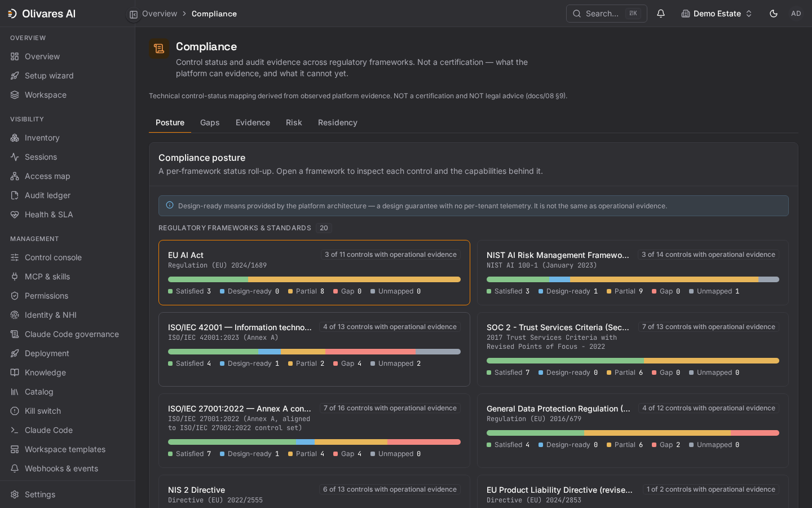This screenshot has width=812, height=508.
Task: Switch to the Gaps tab
Action: (x=210, y=122)
